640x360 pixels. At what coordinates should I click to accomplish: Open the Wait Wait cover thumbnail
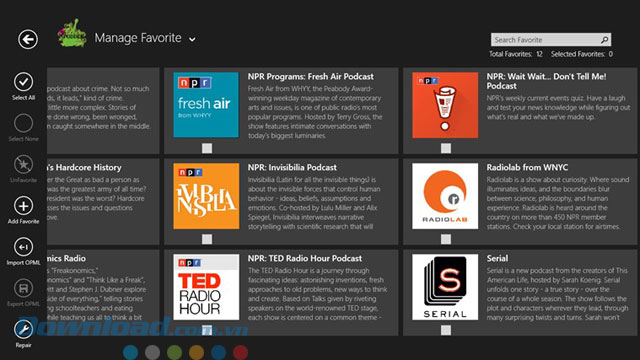(x=445, y=105)
